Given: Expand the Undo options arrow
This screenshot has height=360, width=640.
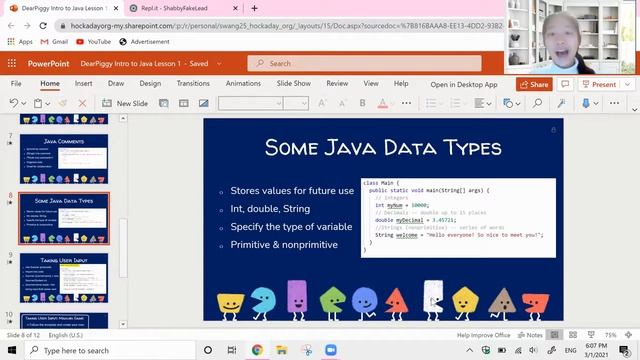Looking at the screenshot, I should point(24,104).
